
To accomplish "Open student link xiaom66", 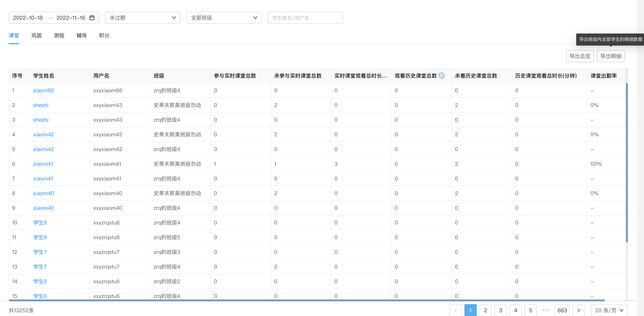I will click(43, 91).
